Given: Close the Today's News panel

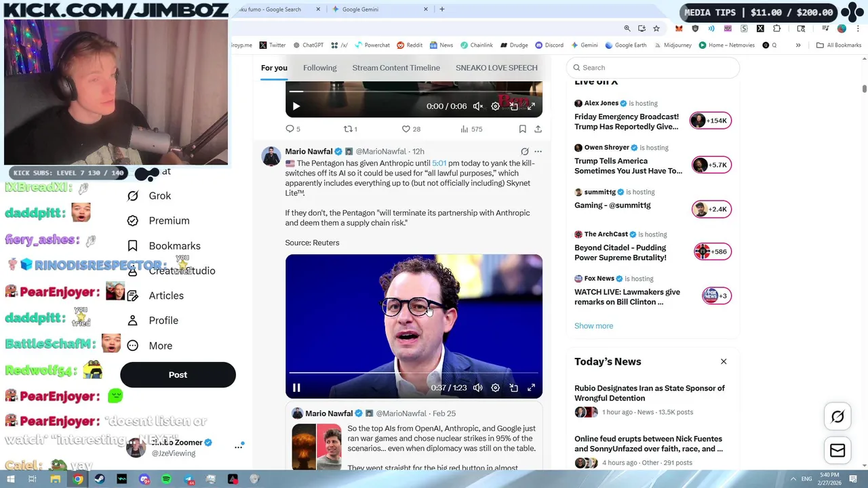Looking at the screenshot, I should pos(724,362).
